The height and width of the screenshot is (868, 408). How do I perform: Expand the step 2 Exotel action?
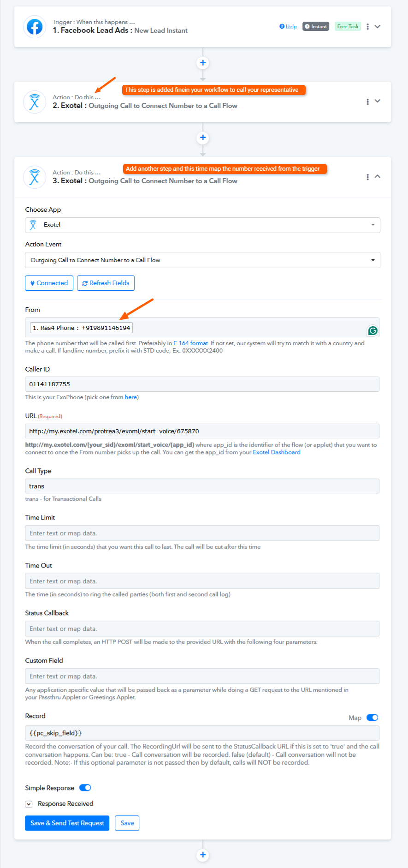pyautogui.click(x=378, y=101)
